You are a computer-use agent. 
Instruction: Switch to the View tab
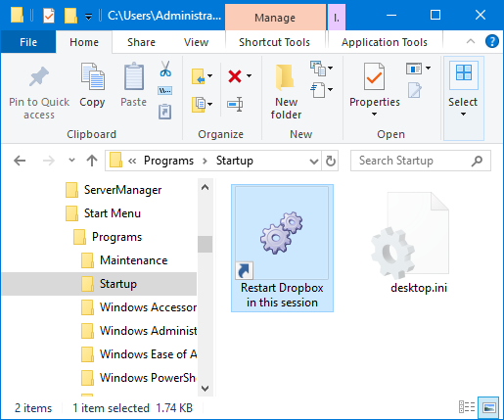(196, 42)
